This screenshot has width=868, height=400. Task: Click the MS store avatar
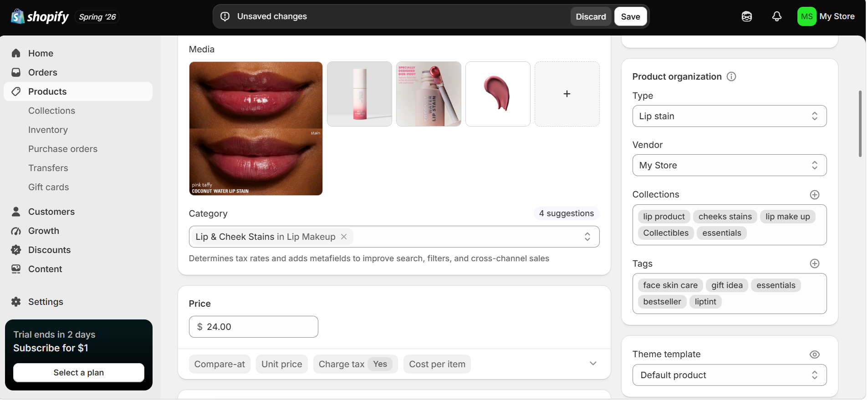click(x=807, y=16)
